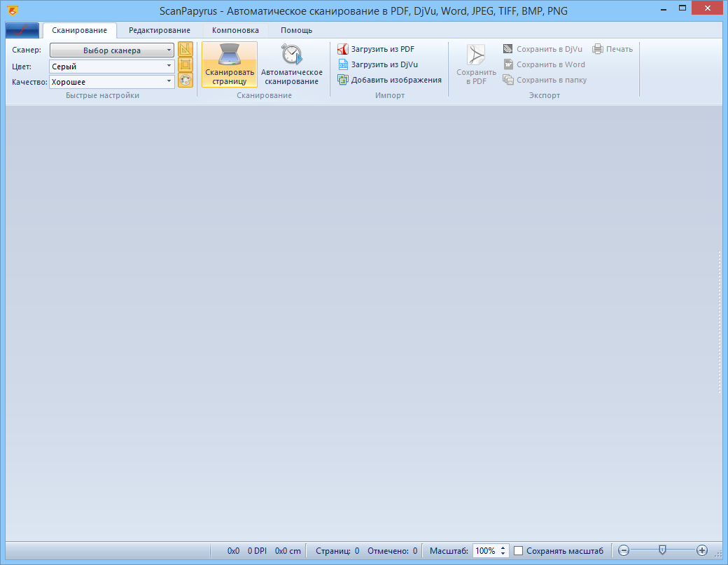Toggle the crop frame quick-setting icon

point(185,64)
